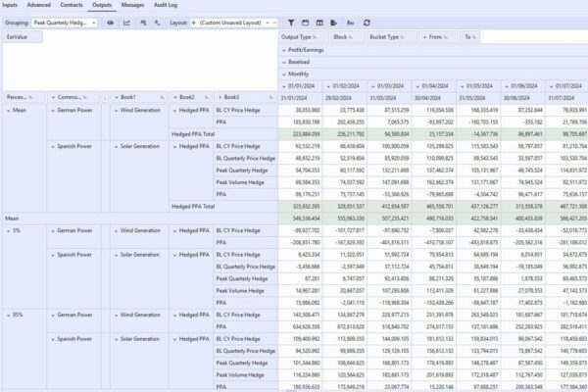Open the fx formula icon

(350, 23)
